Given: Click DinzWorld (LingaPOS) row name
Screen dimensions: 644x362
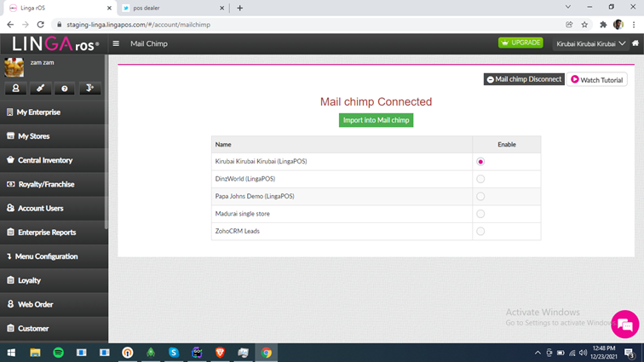Looking at the screenshot, I should point(245,179).
